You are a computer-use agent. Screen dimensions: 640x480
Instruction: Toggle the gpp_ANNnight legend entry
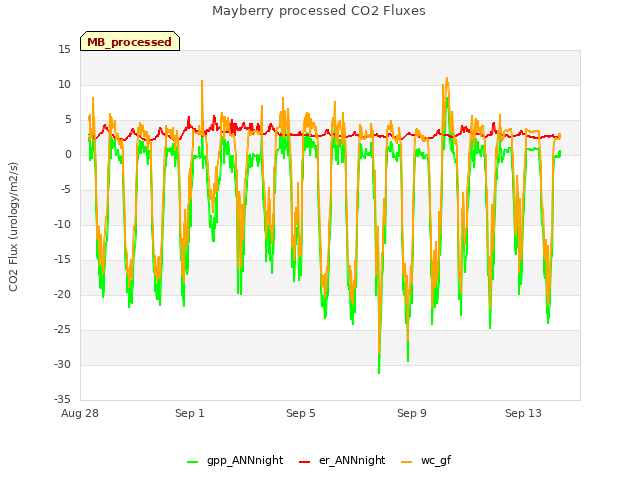click(235, 460)
